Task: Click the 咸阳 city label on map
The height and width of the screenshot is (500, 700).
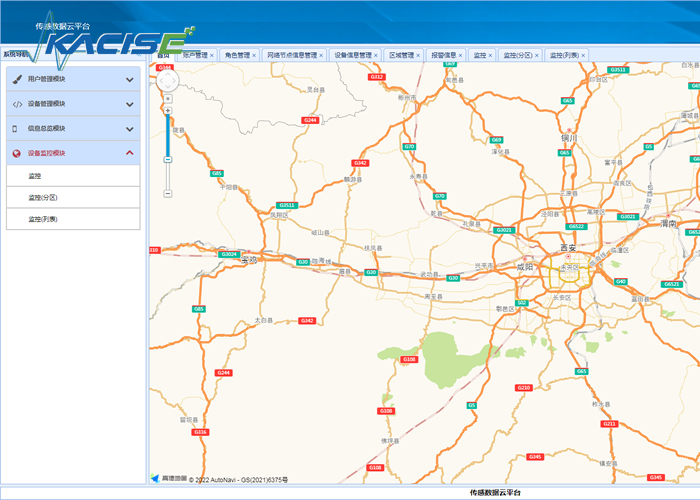Action: 525,267
